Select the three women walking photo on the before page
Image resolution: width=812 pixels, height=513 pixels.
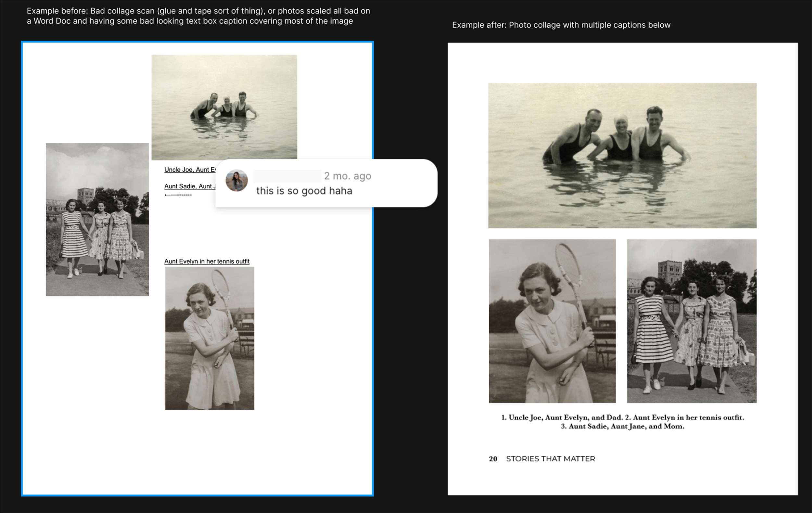97,219
